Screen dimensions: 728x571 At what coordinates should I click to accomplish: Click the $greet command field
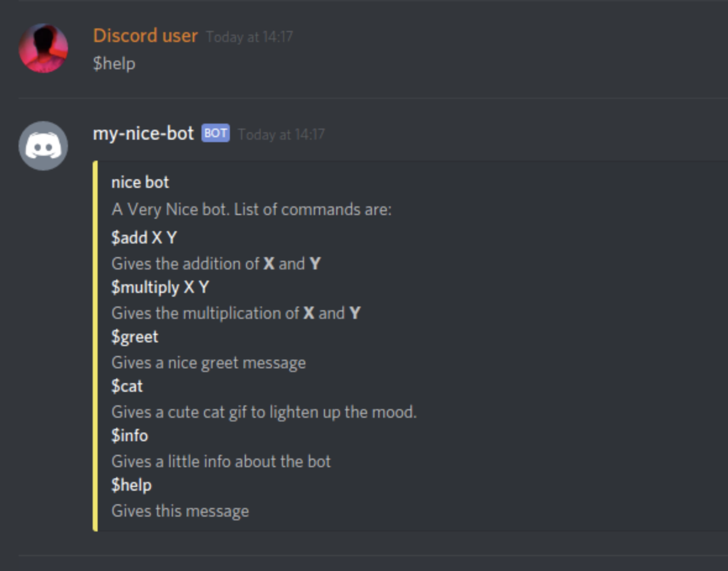pos(135,337)
